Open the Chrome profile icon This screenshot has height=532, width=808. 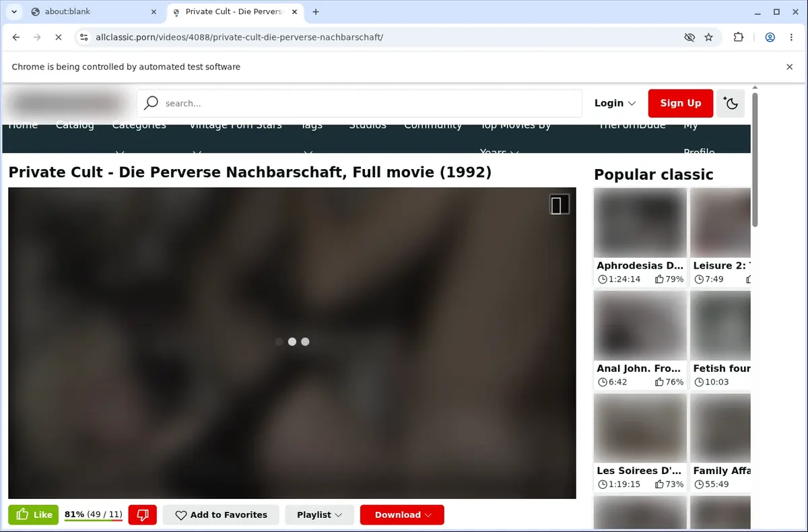pos(770,37)
